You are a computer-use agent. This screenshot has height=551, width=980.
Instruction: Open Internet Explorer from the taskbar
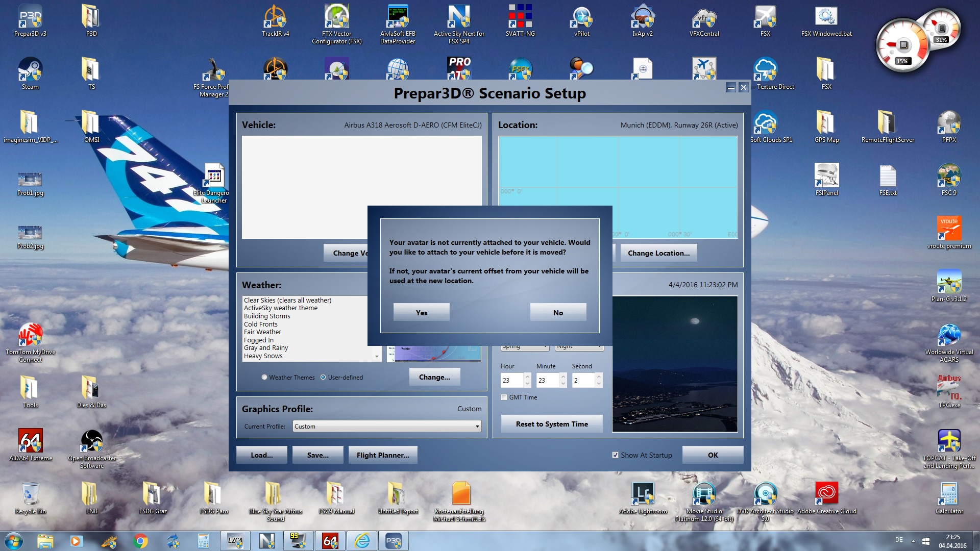[362, 541]
